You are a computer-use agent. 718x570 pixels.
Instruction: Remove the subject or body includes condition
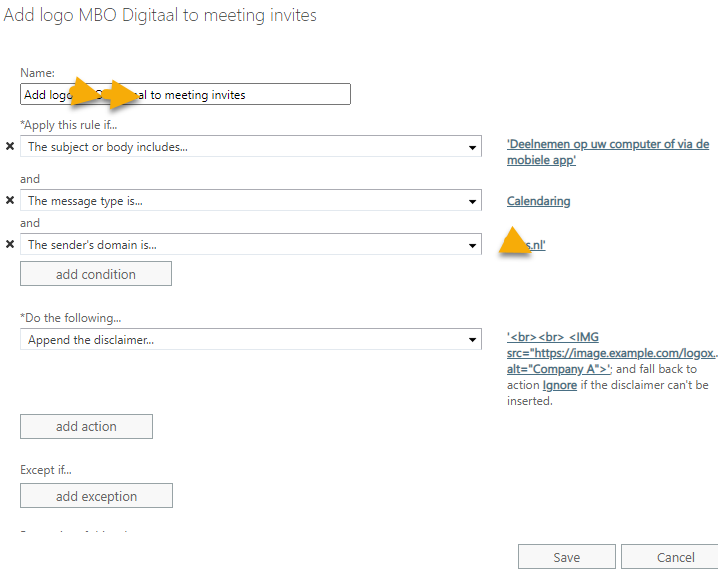[x=10, y=146]
